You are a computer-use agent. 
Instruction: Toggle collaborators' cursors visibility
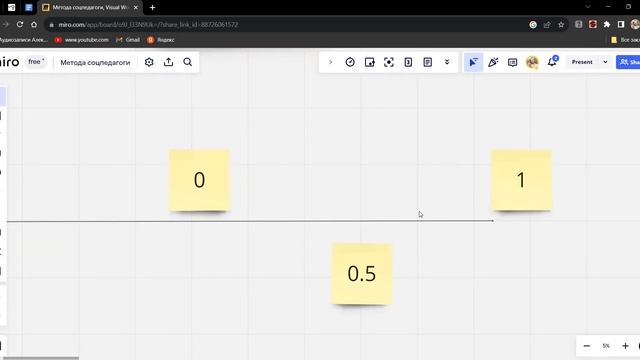tap(473, 62)
